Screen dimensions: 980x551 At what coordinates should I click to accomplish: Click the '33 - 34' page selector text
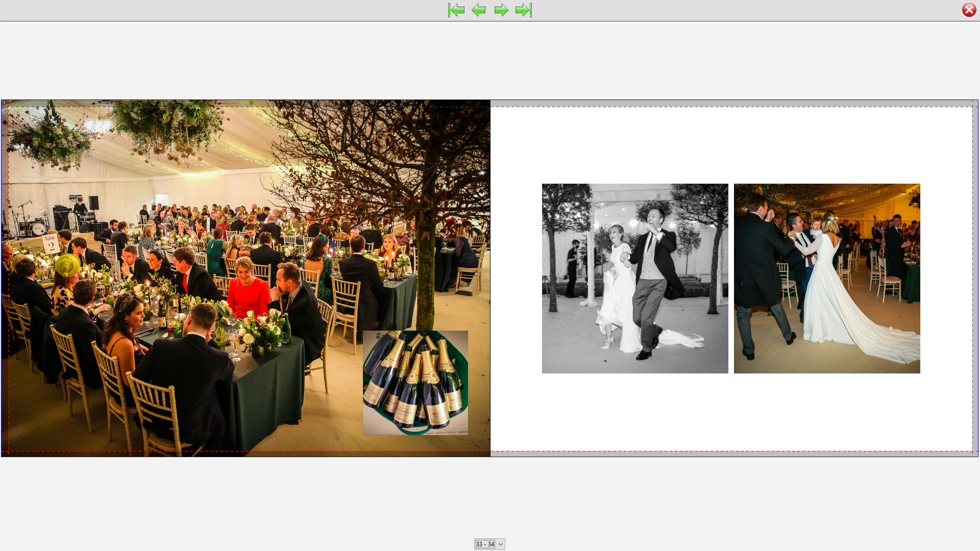coord(484,544)
